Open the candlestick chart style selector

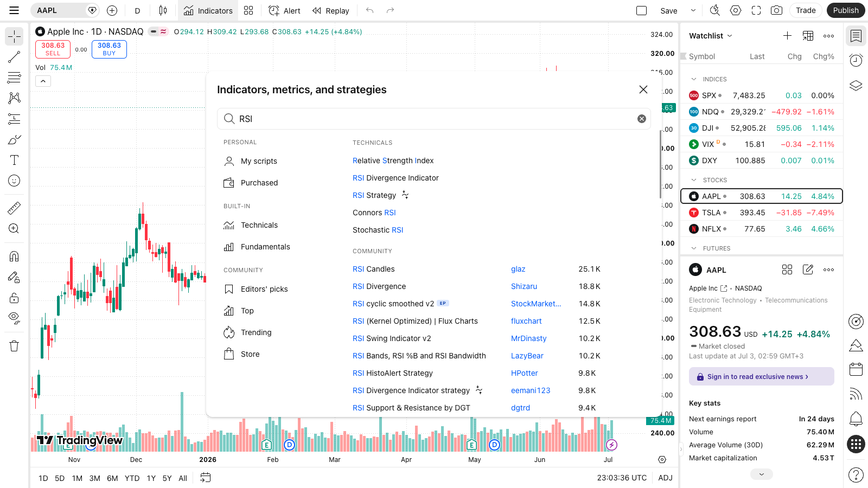click(163, 10)
